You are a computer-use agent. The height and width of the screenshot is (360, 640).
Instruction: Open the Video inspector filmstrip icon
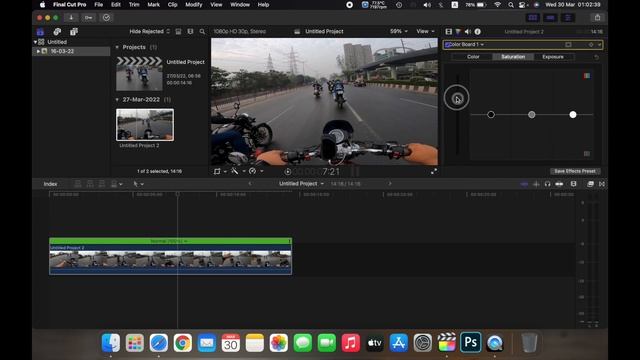tap(449, 31)
